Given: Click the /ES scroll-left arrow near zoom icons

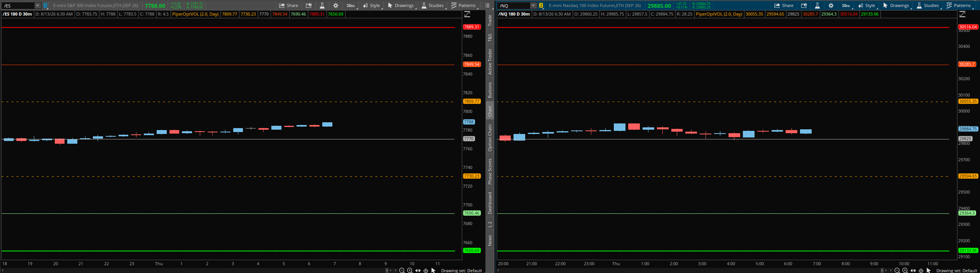Looking at the screenshot, I should 391,270.
